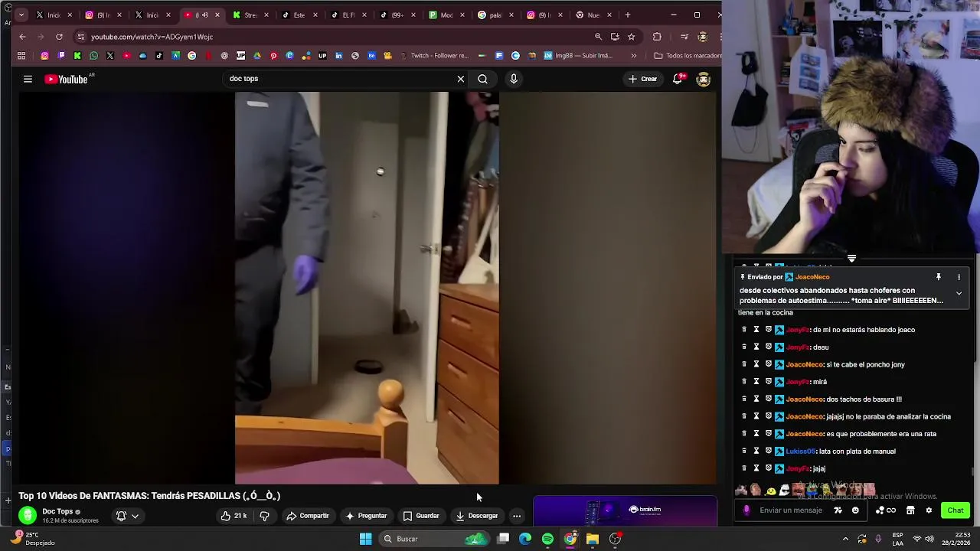Open the LinkedIn bookmark icon
This screenshot has width=980, height=551.
pos(338,55)
